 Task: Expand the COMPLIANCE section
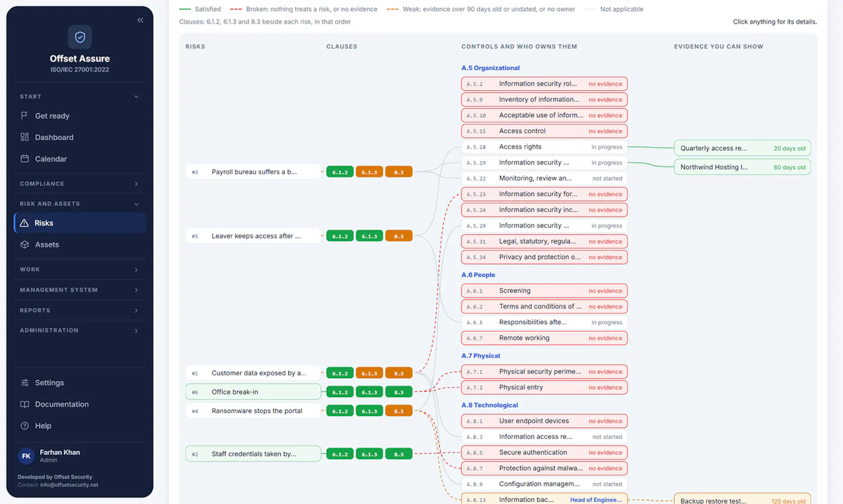(x=80, y=184)
